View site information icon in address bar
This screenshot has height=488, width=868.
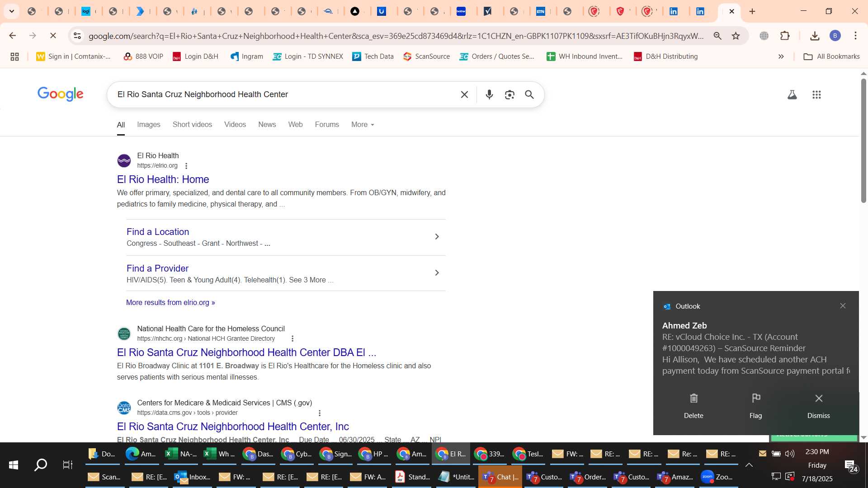click(77, 36)
